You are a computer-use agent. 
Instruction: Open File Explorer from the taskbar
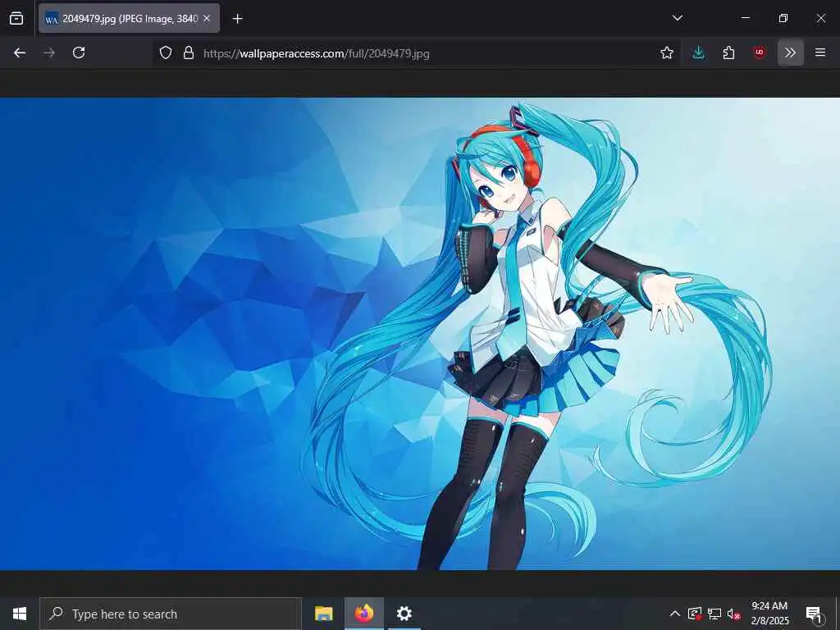click(323, 614)
